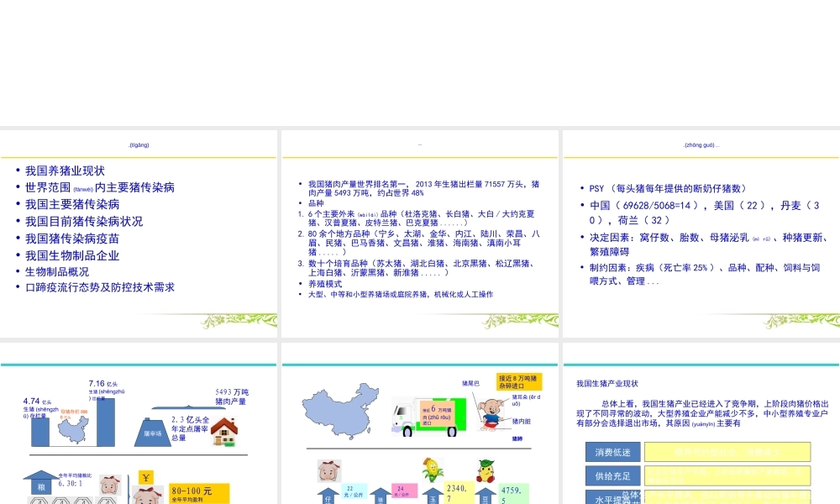Click the 7.16亿头 bar chart column

(106, 424)
